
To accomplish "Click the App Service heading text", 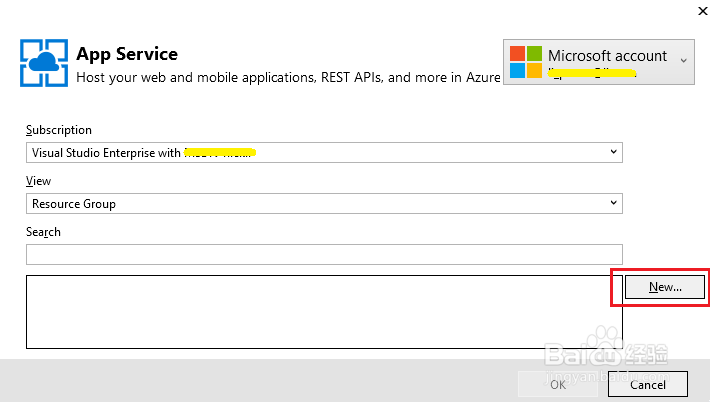I will pos(127,53).
